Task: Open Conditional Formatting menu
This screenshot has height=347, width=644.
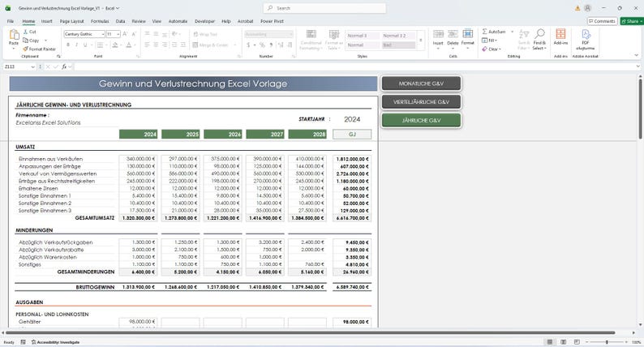Action: (311, 40)
